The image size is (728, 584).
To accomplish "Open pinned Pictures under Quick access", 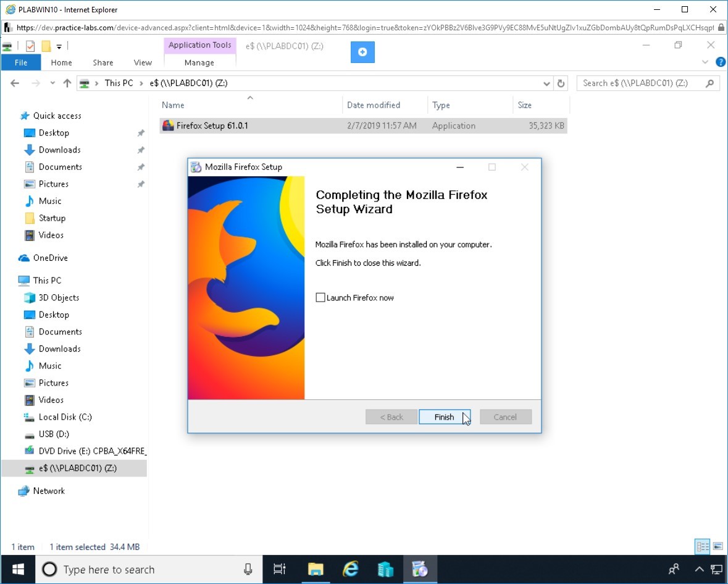I will tap(53, 184).
